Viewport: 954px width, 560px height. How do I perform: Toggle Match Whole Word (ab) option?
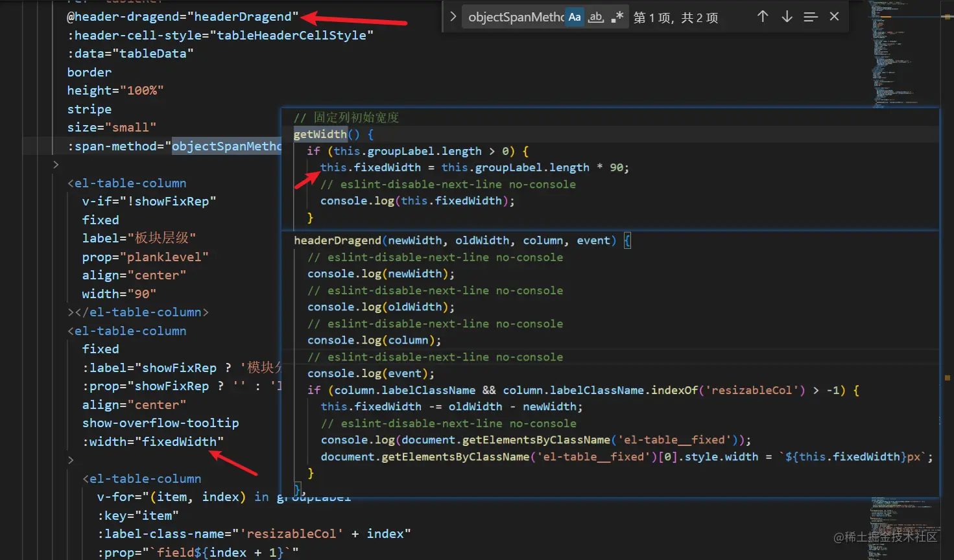(596, 17)
